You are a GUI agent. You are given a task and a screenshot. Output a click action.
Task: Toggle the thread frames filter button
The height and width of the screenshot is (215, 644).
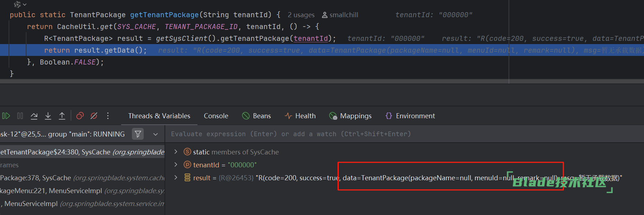(138, 134)
